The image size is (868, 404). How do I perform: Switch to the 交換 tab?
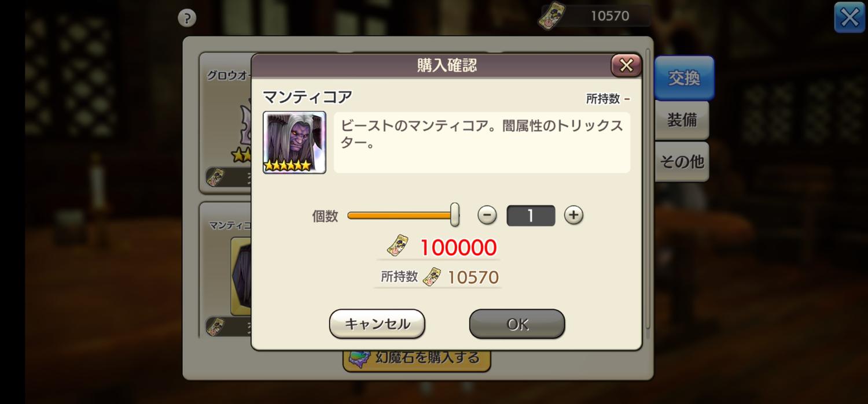[x=684, y=78]
